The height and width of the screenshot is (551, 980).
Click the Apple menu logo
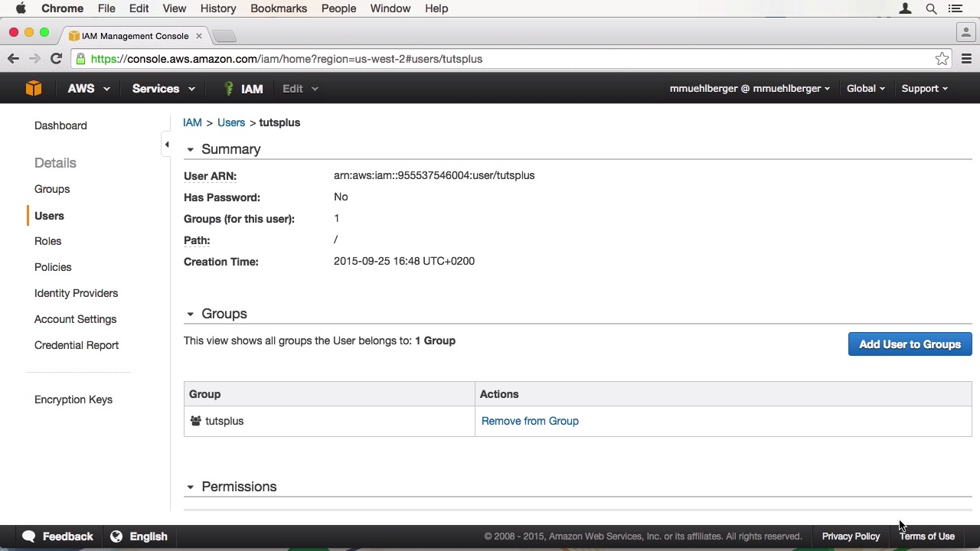(x=21, y=8)
